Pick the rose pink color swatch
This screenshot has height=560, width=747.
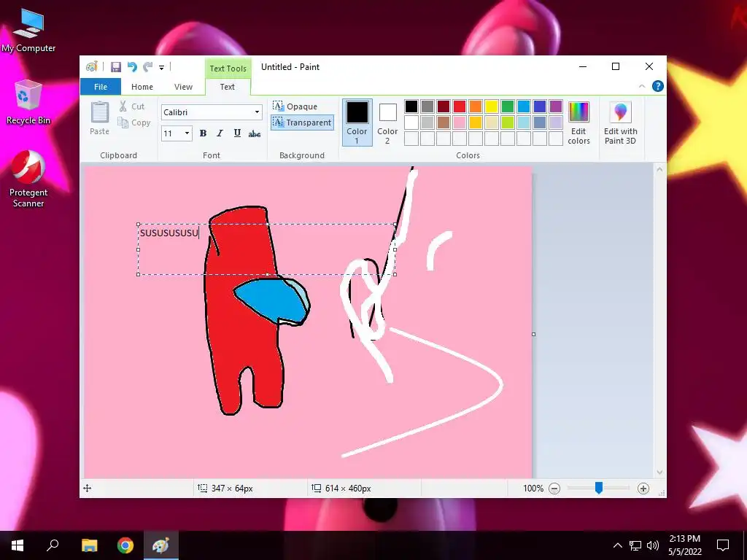pyautogui.click(x=460, y=122)
